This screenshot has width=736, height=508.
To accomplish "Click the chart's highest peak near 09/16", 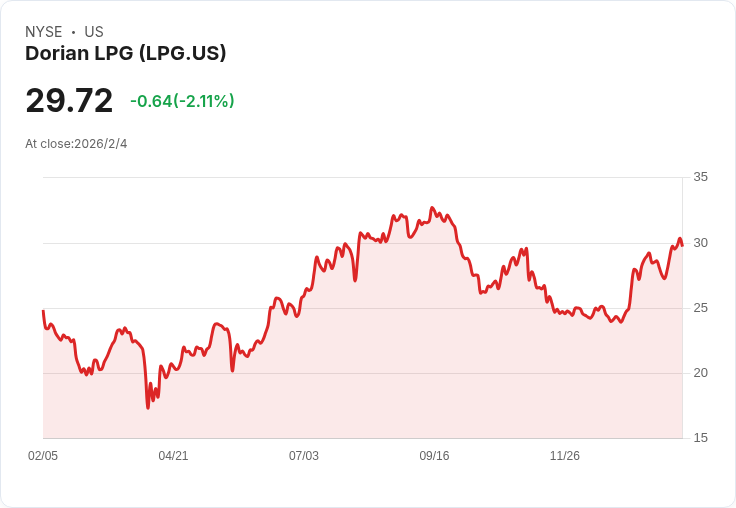I will point(432,208).
